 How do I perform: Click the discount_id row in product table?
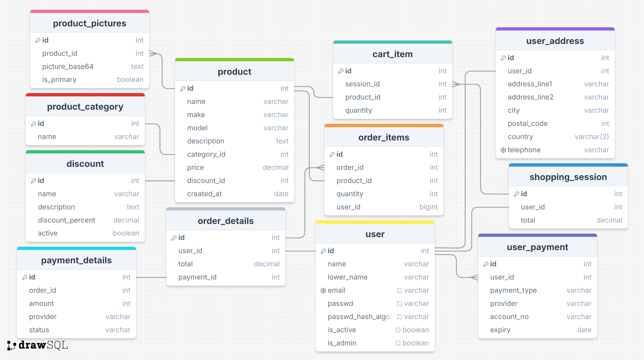[x=234, y=180]
